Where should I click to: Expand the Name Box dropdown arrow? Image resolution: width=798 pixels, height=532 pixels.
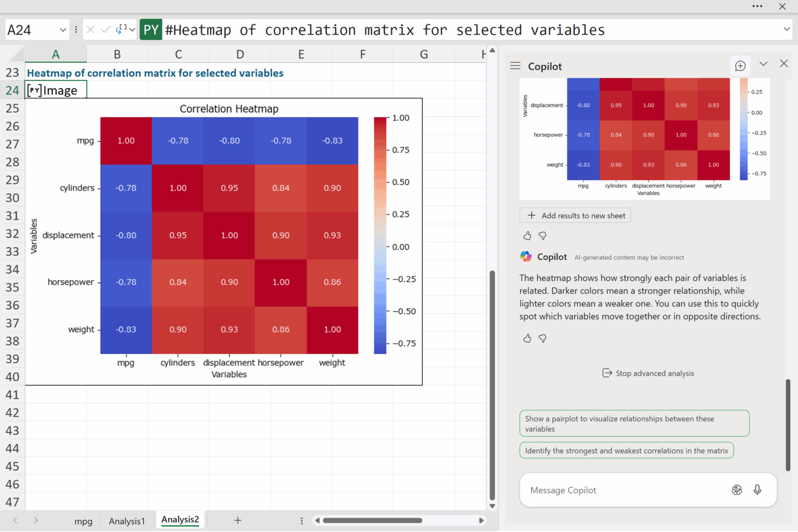[x=63, y=30]
